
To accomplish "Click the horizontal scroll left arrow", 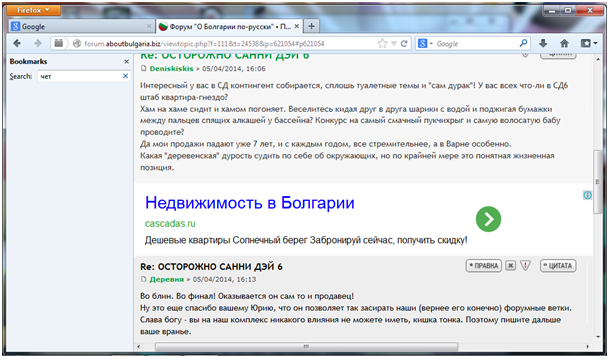I will click(x=139, y=347).
